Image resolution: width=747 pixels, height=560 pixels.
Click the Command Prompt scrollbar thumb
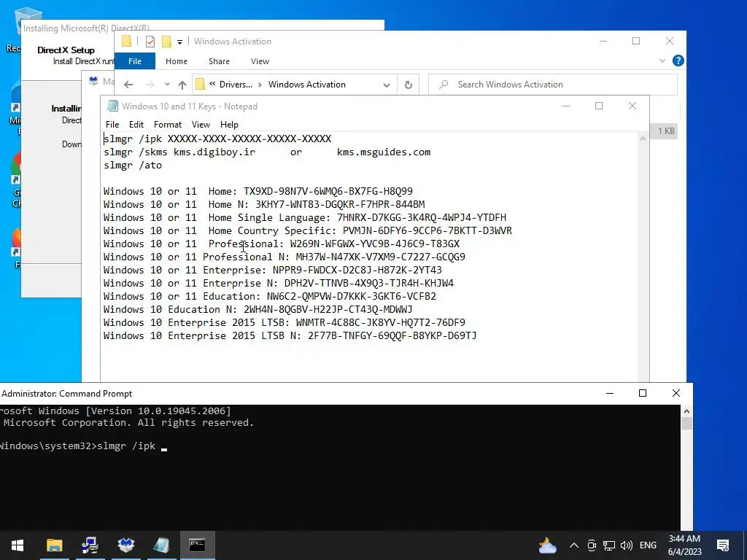point(686,424)
